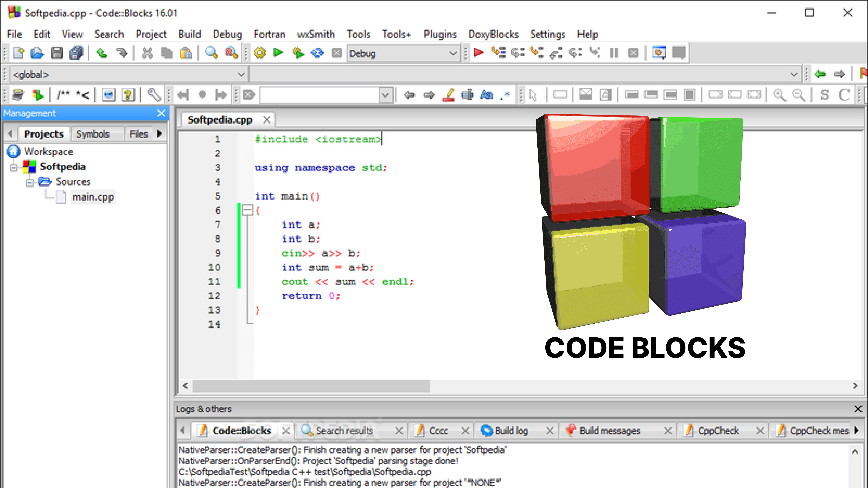Click the New file toolbar icon
Image resolution: width=868 pixels, height=488 pixels.
19,53
